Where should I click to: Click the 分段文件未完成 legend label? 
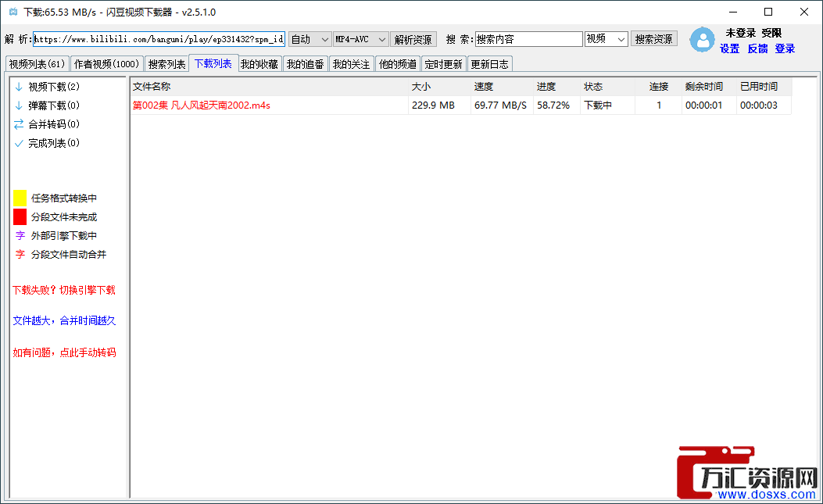(64, 216)
